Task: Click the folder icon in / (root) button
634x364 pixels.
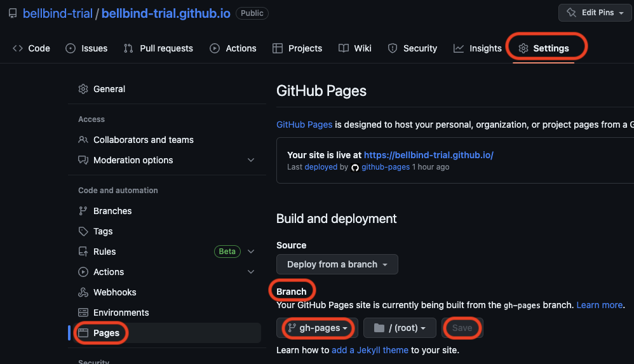Action: 379,328
